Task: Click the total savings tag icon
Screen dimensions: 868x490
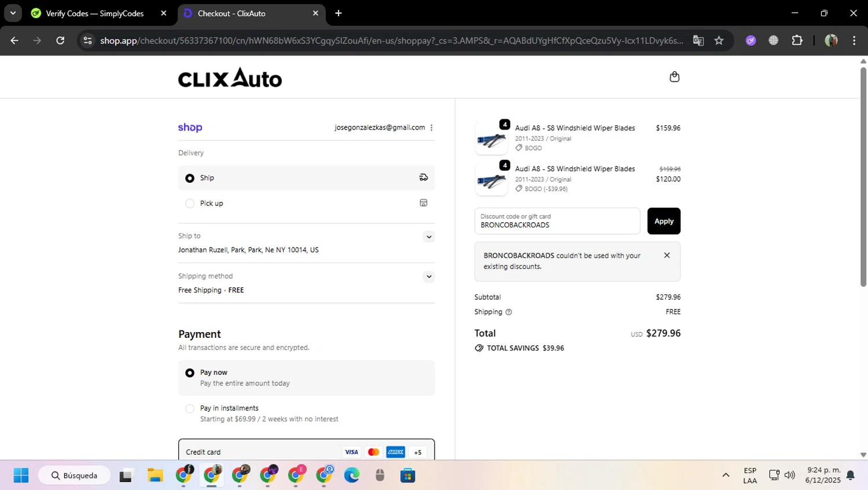Action: click(479, 348)
